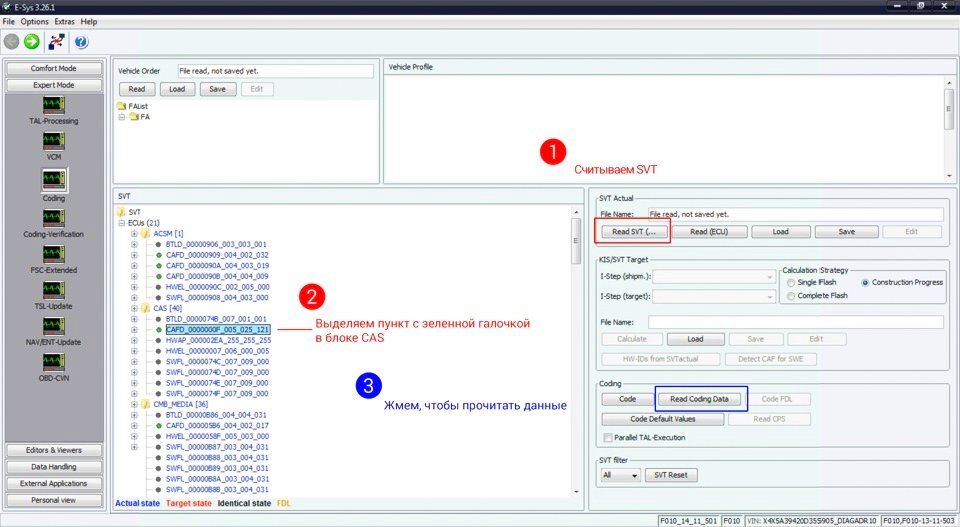Open the Personal view section
This screenshot has width=960, height=527.
54,500
